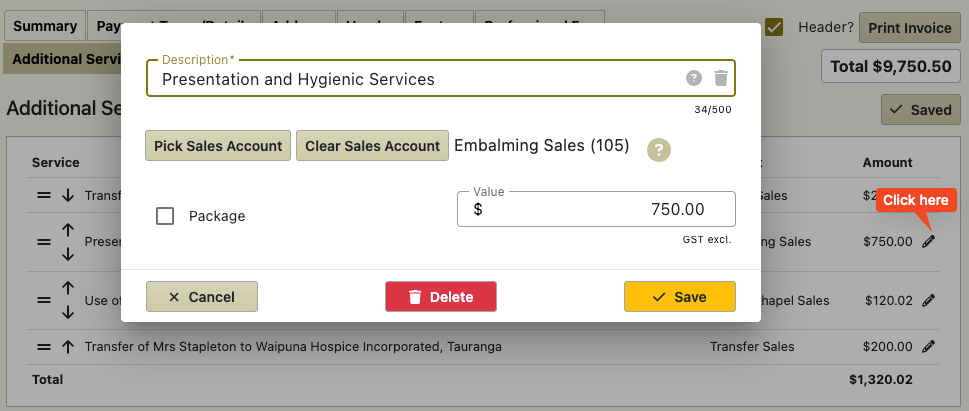The width and height of the screenshot is (969, 411).
Task: Click the Print Invoice button
Action: 910,28
